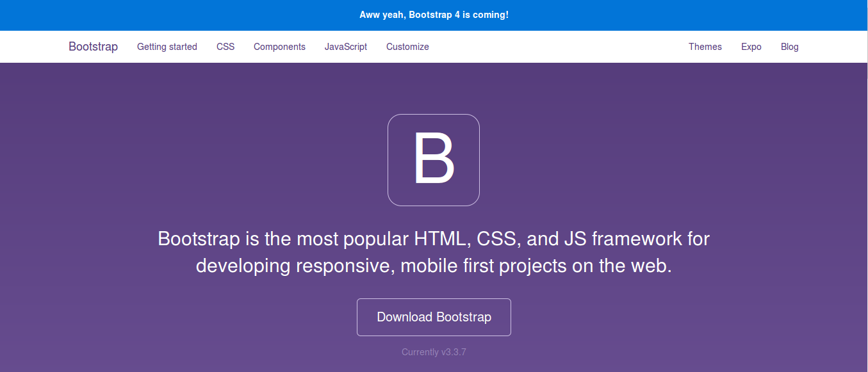Viewport: 868px width, 372px height.
Task: Open the Customize tool
Action: (407, 46)
